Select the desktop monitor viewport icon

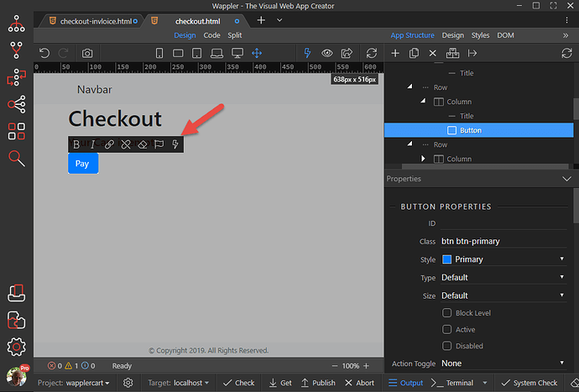click(x=237, y=53)
